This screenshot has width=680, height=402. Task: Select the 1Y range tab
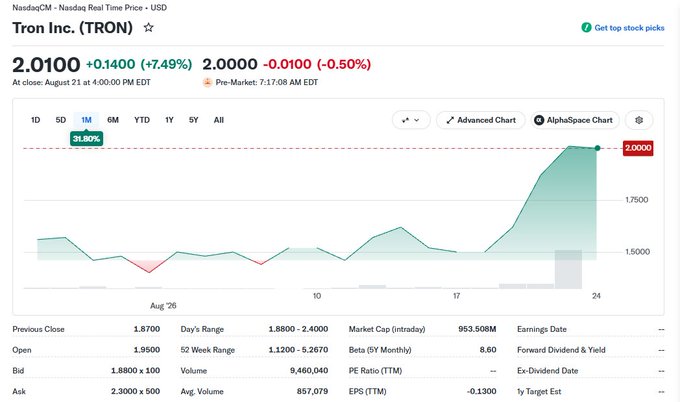click(x=169, y=120)
